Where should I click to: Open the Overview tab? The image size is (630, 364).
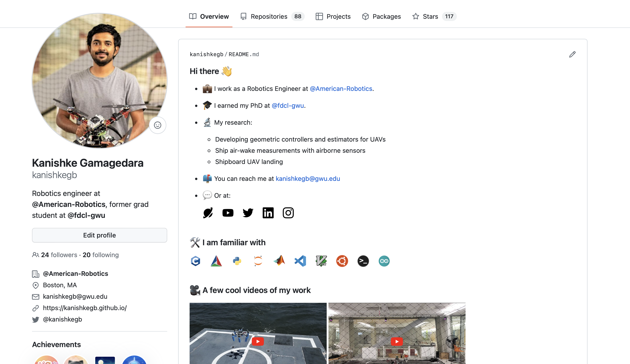[x=209, y=16]
